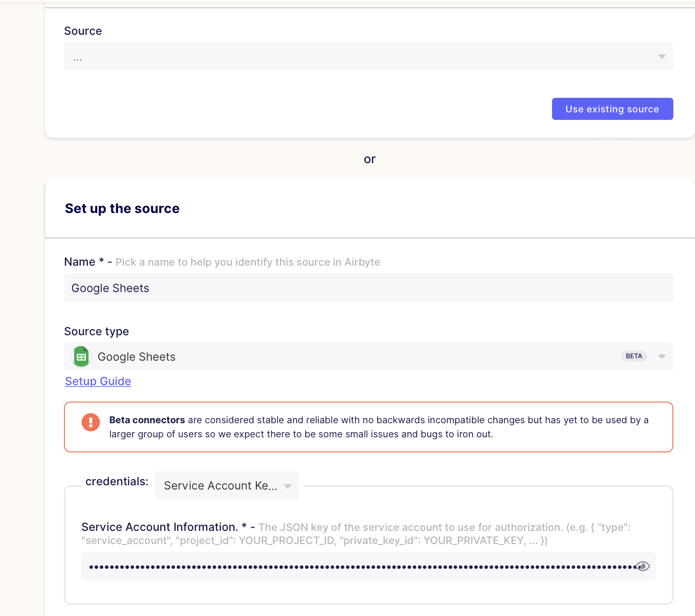Open the existing Source dropdown
Viewport: 695px width, 616px height.
[x=368, y=56]
